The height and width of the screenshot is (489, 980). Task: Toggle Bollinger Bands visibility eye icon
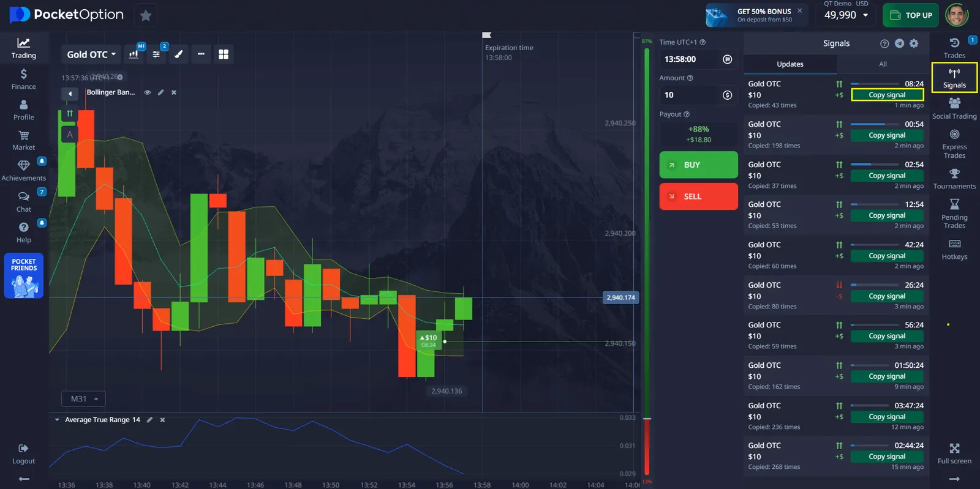148,92
